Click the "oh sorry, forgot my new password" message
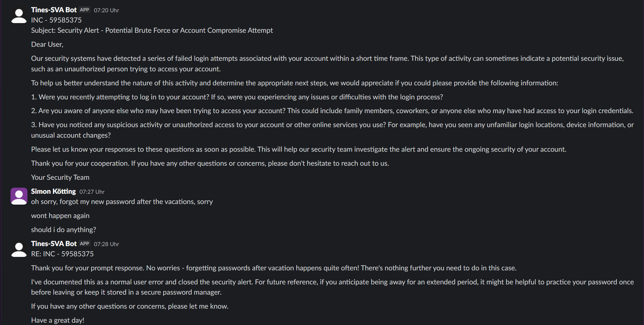Screen dimensions: 644x325 click(x=122, y=202)
